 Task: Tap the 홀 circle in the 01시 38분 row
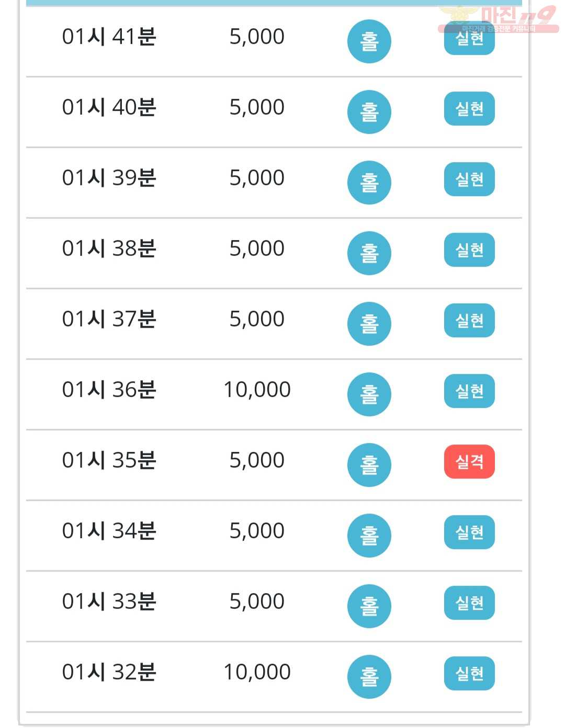[369, 253]
